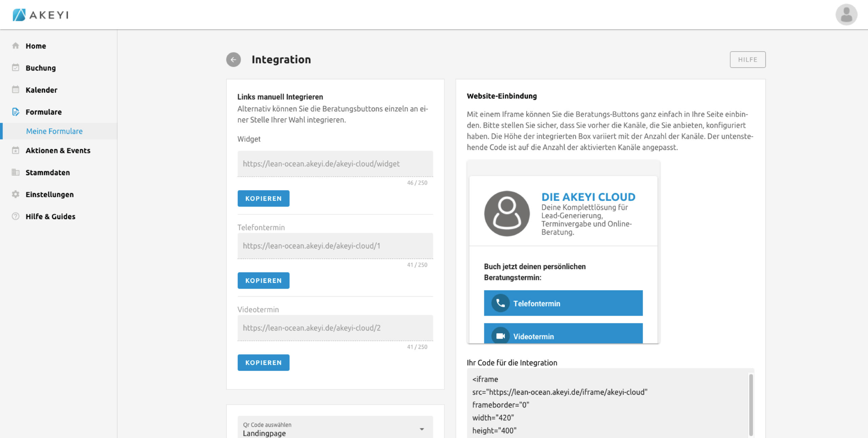Open the Buchung menu item
The image size is (868, 438).
pyautogui.click(x=41, y=68)
